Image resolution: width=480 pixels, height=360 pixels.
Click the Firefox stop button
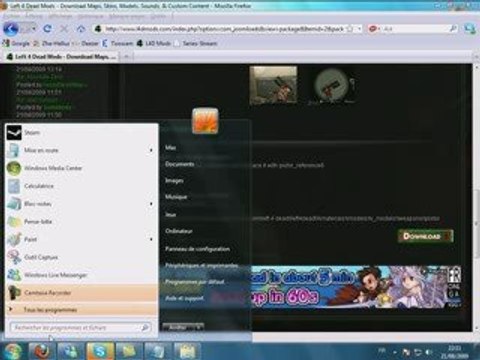click(64, 29)
